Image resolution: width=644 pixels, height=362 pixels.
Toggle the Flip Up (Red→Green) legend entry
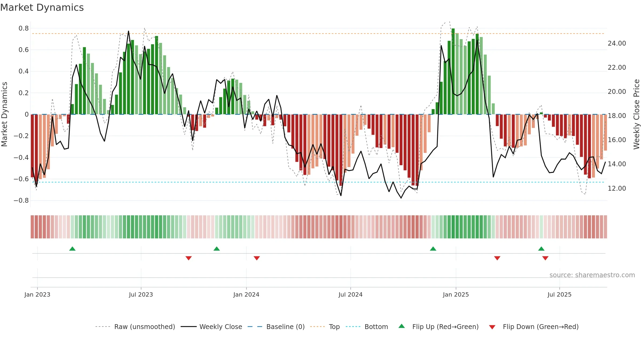coord(438,327)
